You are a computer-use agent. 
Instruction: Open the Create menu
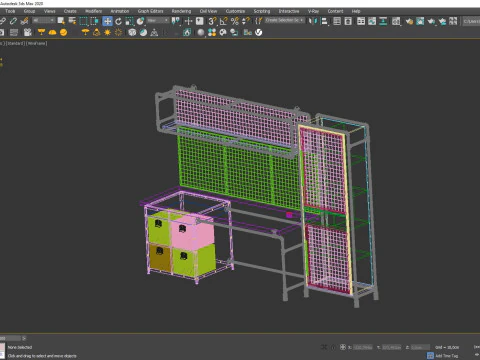(x=70, y=11)
